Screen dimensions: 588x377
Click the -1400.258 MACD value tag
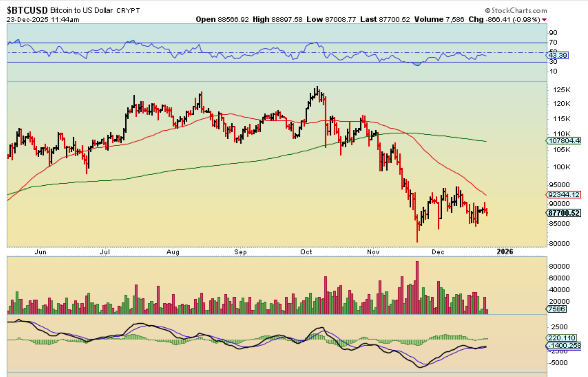tap(564, 345)
